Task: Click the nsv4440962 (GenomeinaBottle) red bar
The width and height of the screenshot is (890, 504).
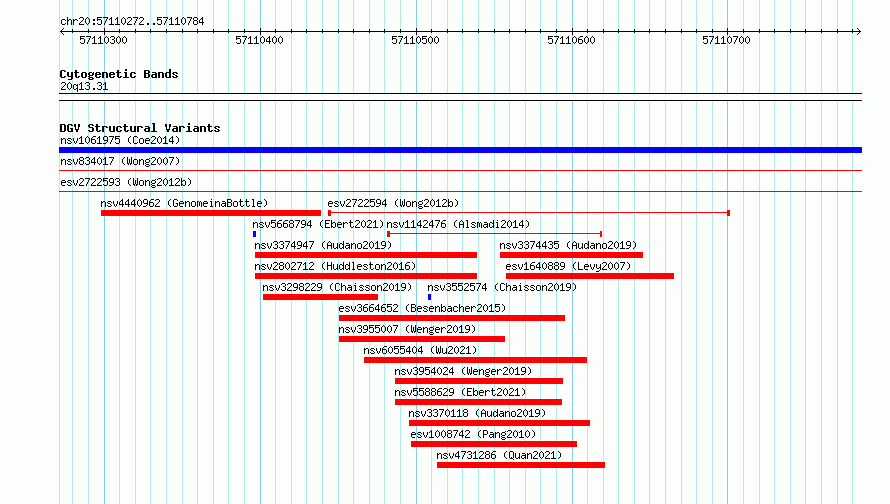Action: coord(211,213)
